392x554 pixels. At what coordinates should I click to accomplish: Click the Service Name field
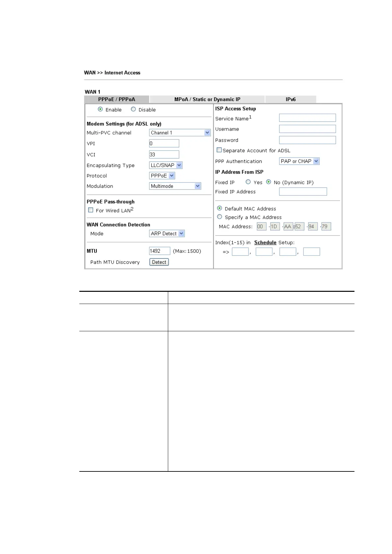pos(307,118)
